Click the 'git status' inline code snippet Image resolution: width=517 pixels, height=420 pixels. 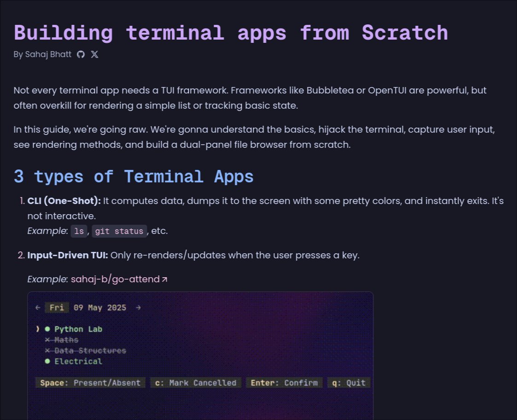point(119,231)
